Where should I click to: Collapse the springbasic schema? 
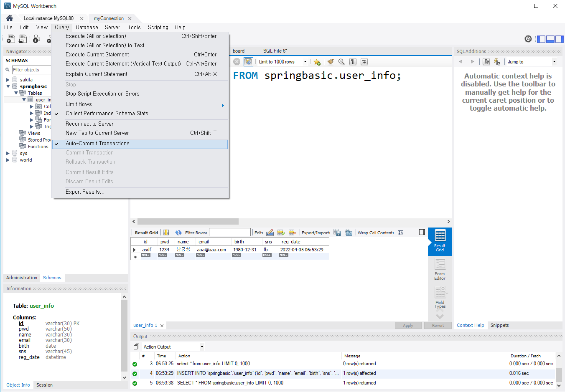(8, 86)
